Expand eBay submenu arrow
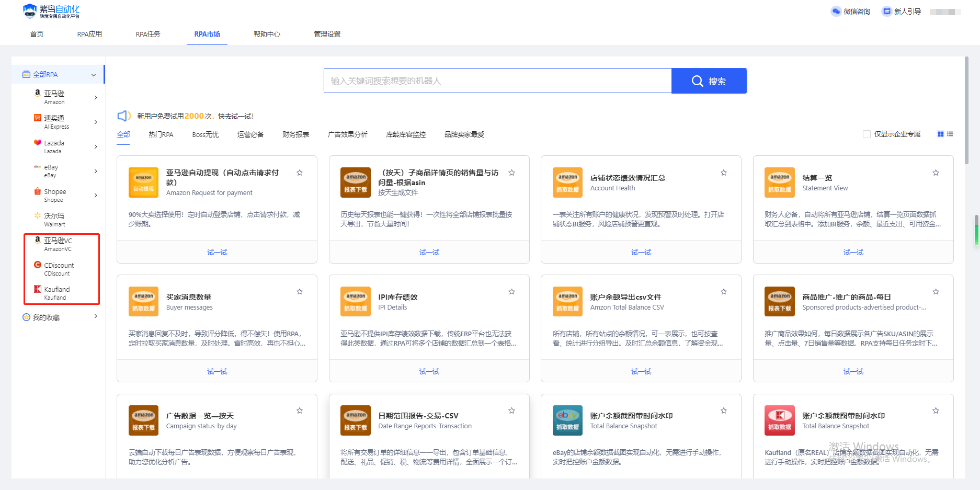The image size is (980, 490). tap(96, 171)
